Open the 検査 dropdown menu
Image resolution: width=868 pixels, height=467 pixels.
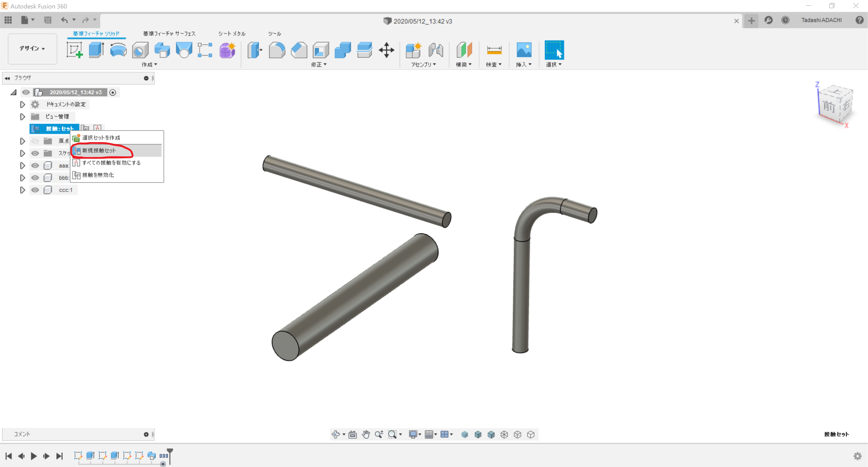(494, 64)
